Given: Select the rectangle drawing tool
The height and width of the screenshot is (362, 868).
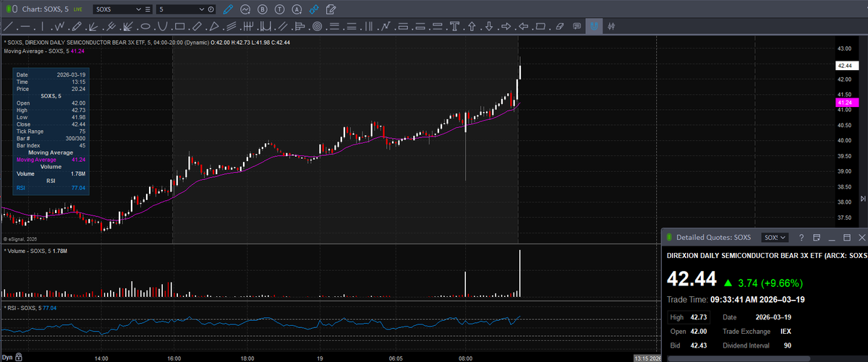Looking at the screenshot, I should point(180,27).
